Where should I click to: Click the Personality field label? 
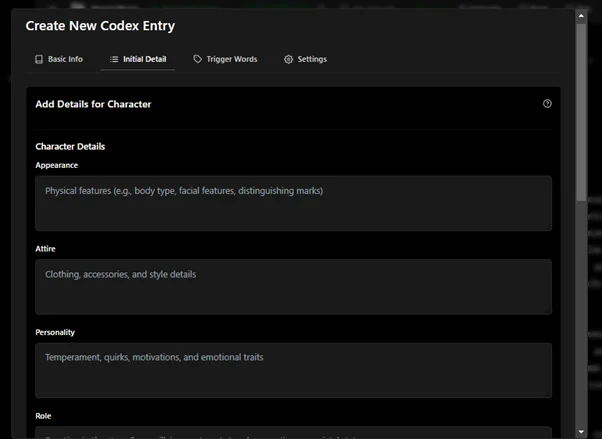click(55, 332)
